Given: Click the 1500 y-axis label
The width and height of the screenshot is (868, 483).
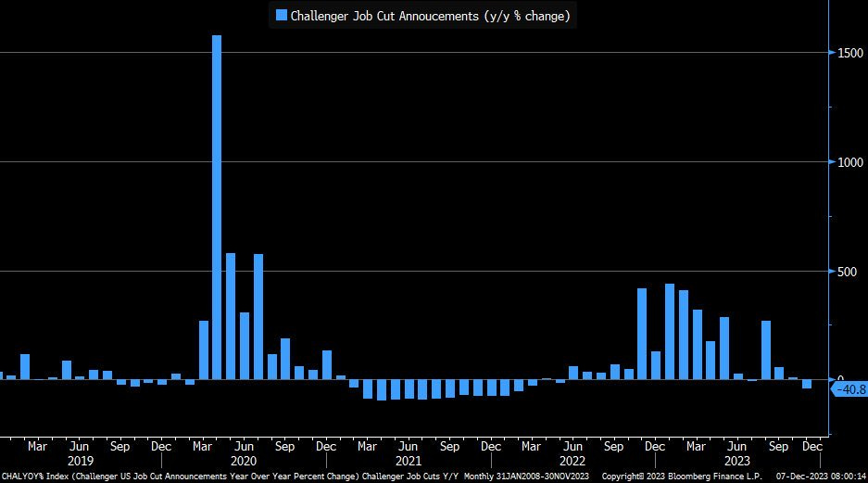Looking at the screenshot, I should coord(845,53).
